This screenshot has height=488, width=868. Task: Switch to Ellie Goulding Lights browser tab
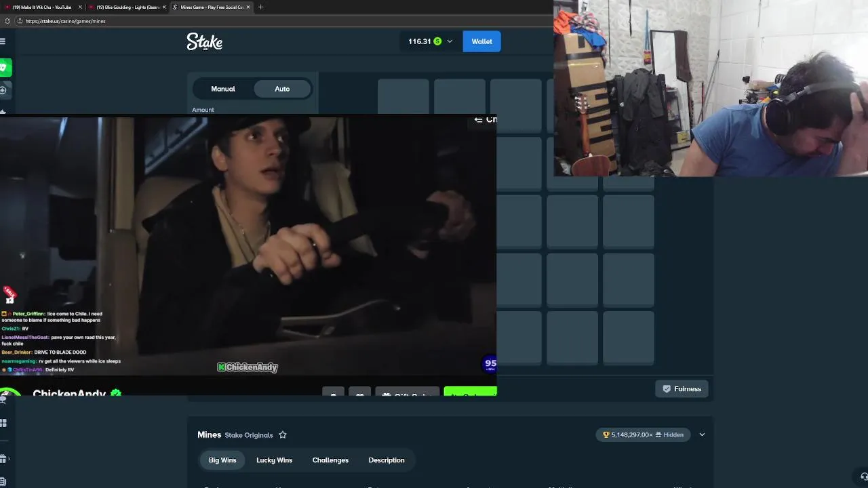tap(127, 7)
